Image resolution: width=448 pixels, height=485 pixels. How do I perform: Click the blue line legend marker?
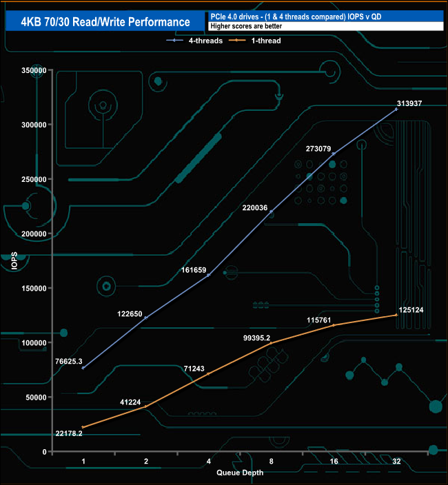(174, 41)
